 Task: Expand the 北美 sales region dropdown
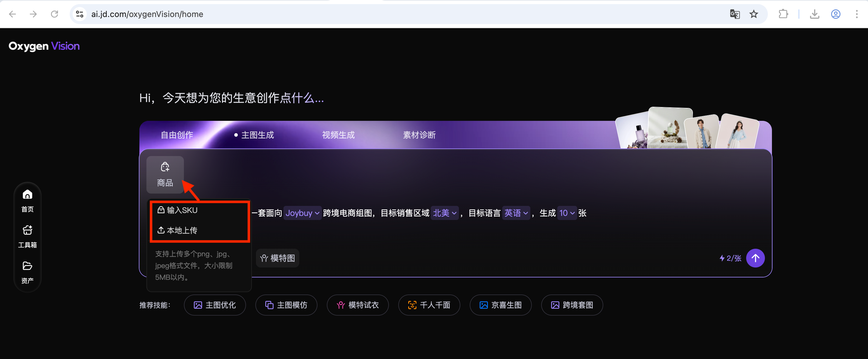click(445, 213)
